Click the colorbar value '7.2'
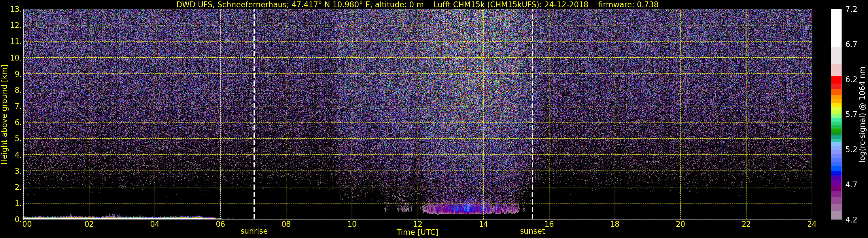 (851, 9)
